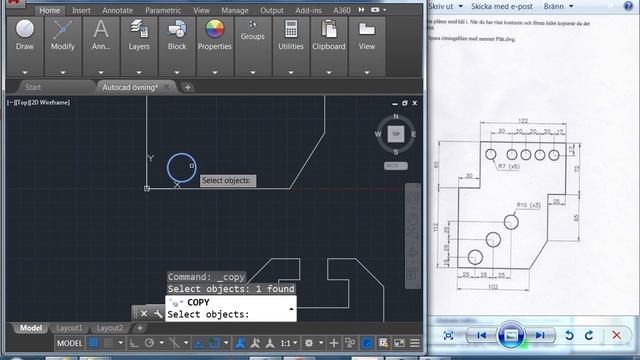
Task: Toggle the drawing grid display in the status bar
Action: [93, 343]
